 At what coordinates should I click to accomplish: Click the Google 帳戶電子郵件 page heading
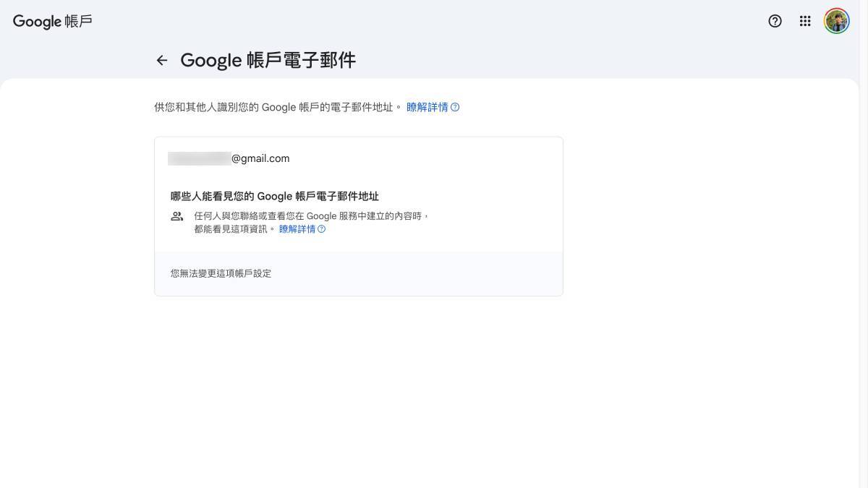268,61
